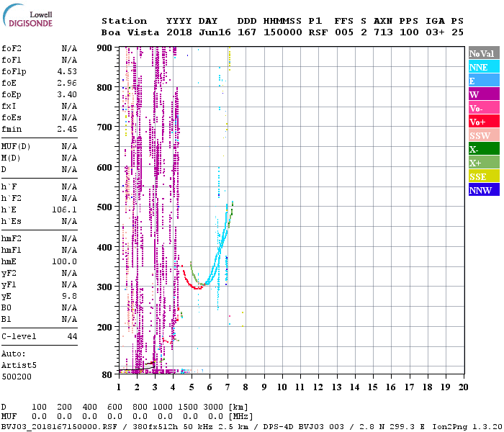This screenshot has height=432, width=504.
Task: Click the 500 km height axis label
Action: click(104, 207)
